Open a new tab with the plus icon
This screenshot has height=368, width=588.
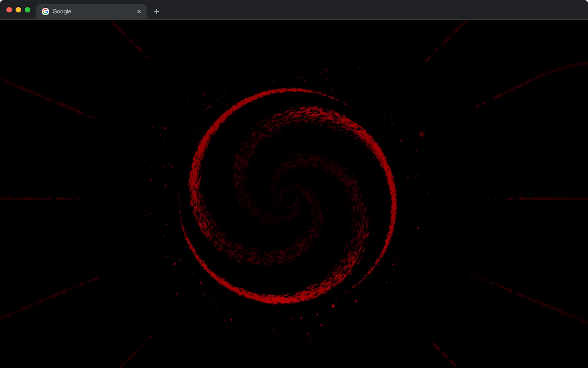[157, 11]
